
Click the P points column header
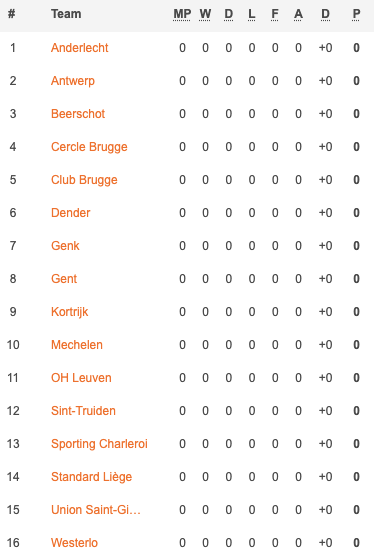coord(356,14)
